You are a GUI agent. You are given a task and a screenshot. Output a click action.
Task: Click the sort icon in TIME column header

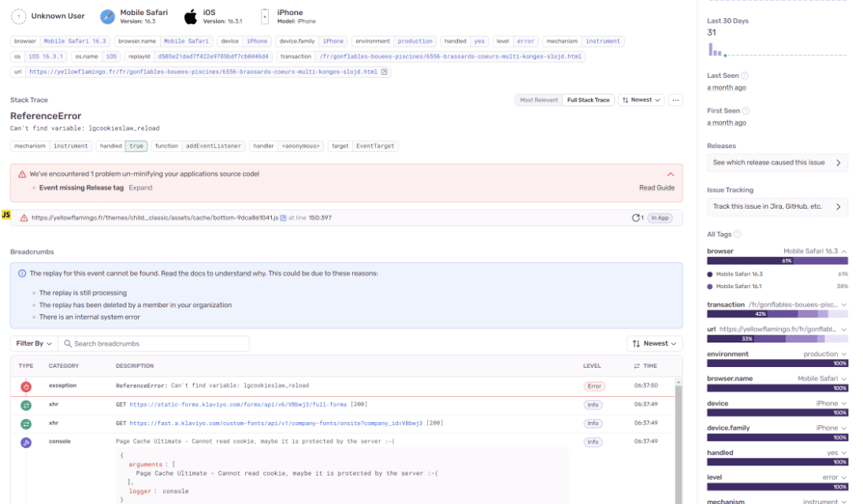637,366
